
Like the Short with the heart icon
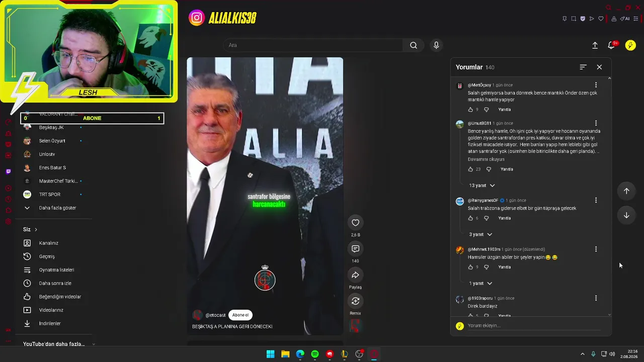tap(355, 223)
